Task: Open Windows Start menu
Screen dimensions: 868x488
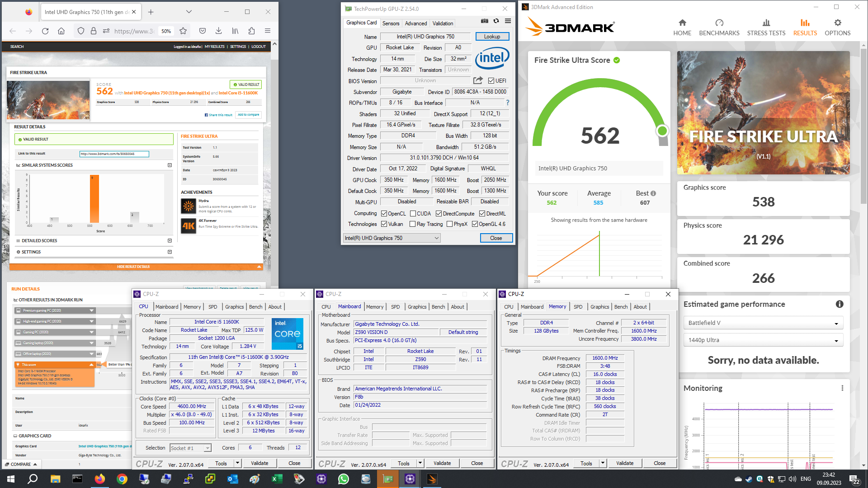Action: click(x=11, y=479)
